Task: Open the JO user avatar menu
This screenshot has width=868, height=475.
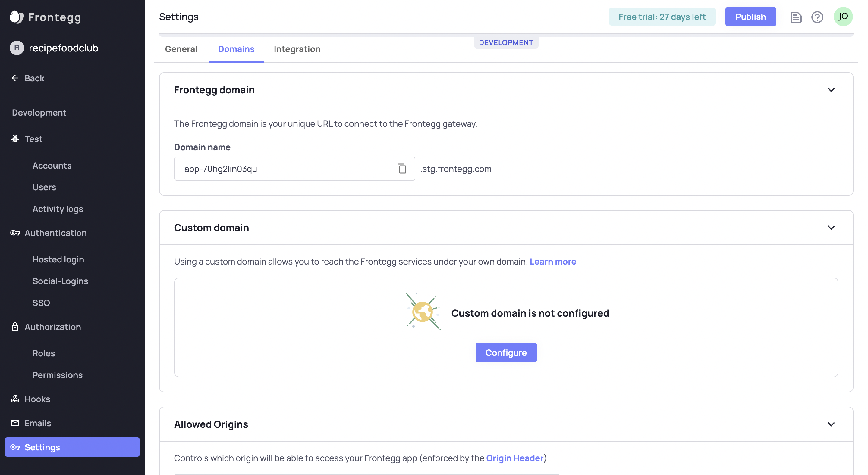Action: pyautogui.click(x=843, y=17)
